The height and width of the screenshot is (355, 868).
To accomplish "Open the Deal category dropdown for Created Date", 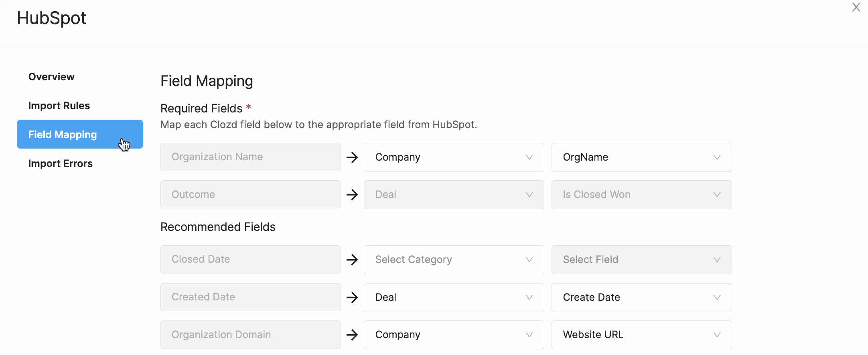I will coord(454,298).
